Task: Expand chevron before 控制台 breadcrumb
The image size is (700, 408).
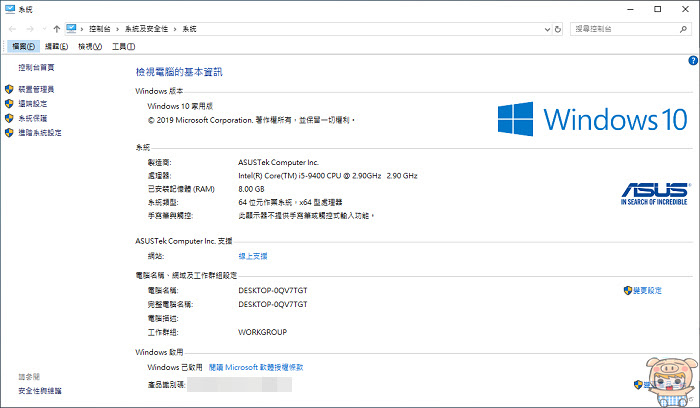Action: click(x=82, y=29)
